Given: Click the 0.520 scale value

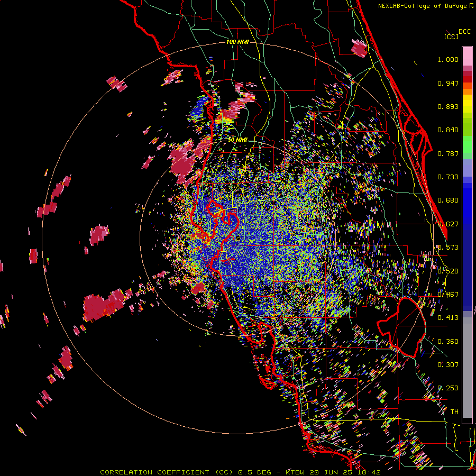Looking at the screenshot, I should [x=448, y=271].
